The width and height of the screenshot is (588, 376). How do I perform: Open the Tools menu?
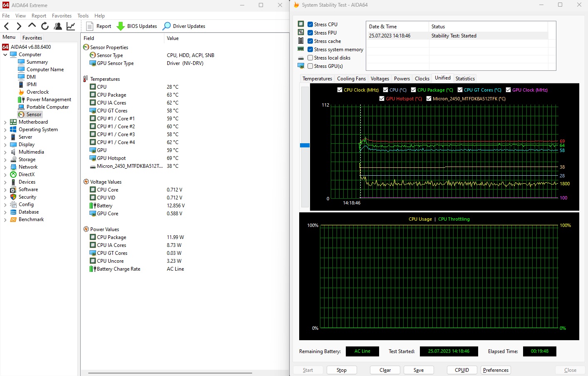83,16
